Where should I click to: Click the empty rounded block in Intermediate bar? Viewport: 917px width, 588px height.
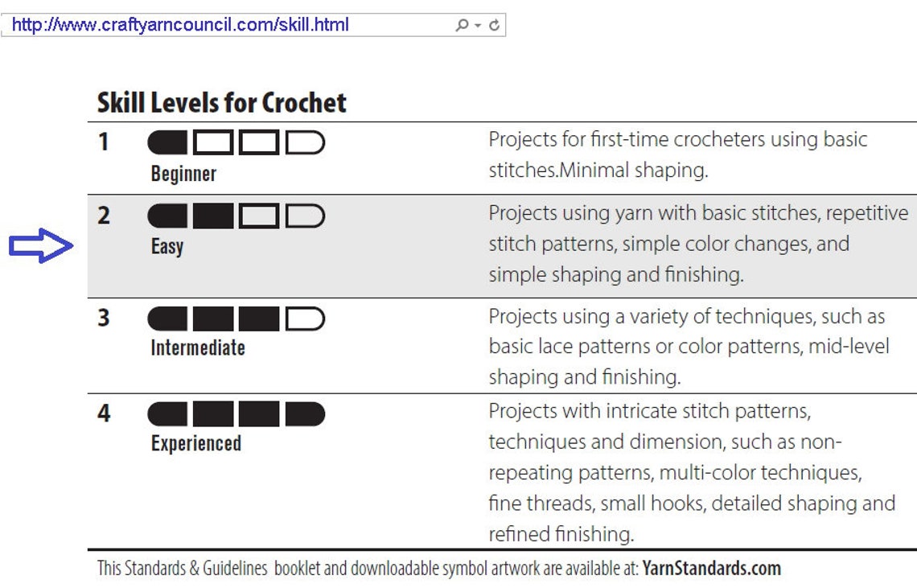305,319
